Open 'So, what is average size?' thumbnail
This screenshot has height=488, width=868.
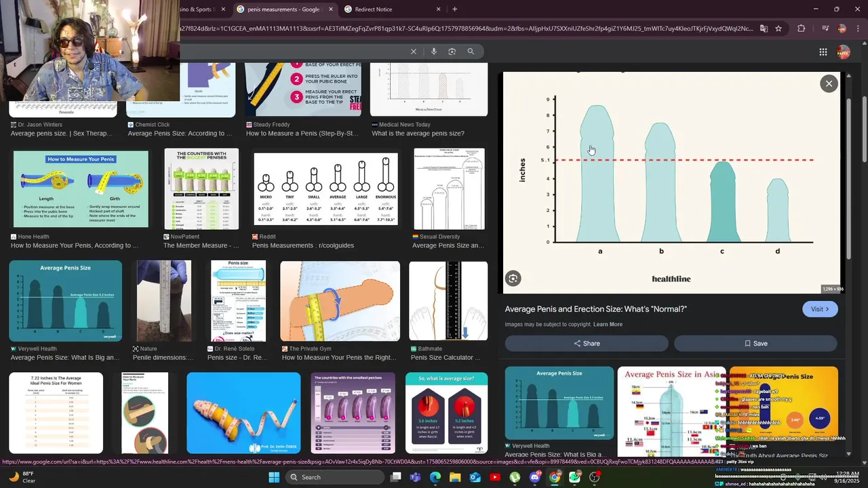pos(446,413)
